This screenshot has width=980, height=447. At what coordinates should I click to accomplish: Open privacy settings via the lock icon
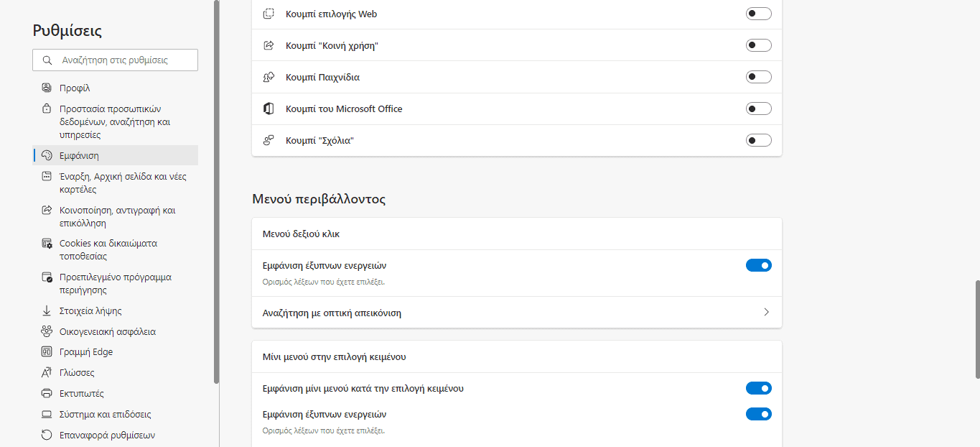[x=47, y=109]
